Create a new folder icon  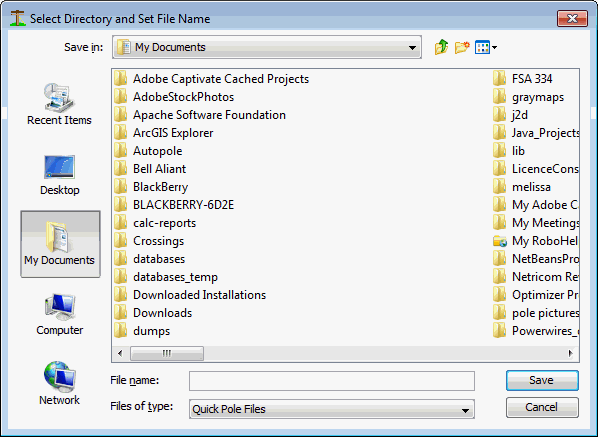(462, 47)
